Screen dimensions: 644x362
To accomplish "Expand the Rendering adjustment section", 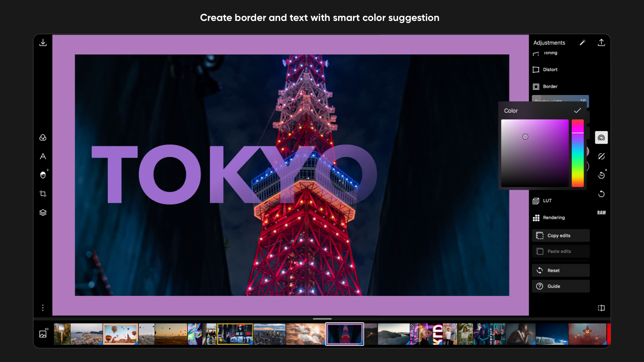I will pyautogui.click(x=553, y=218).
